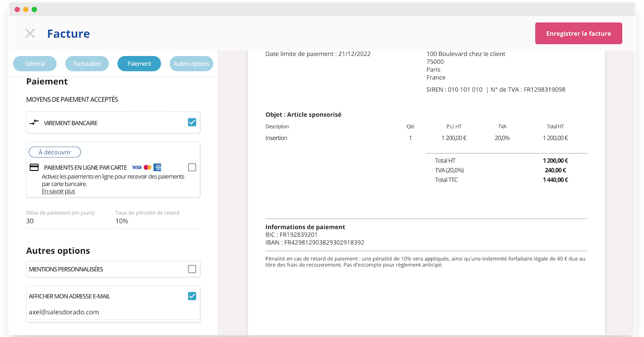Toggle Afficher mon adresse e-mail checkbox

(192, 296)
